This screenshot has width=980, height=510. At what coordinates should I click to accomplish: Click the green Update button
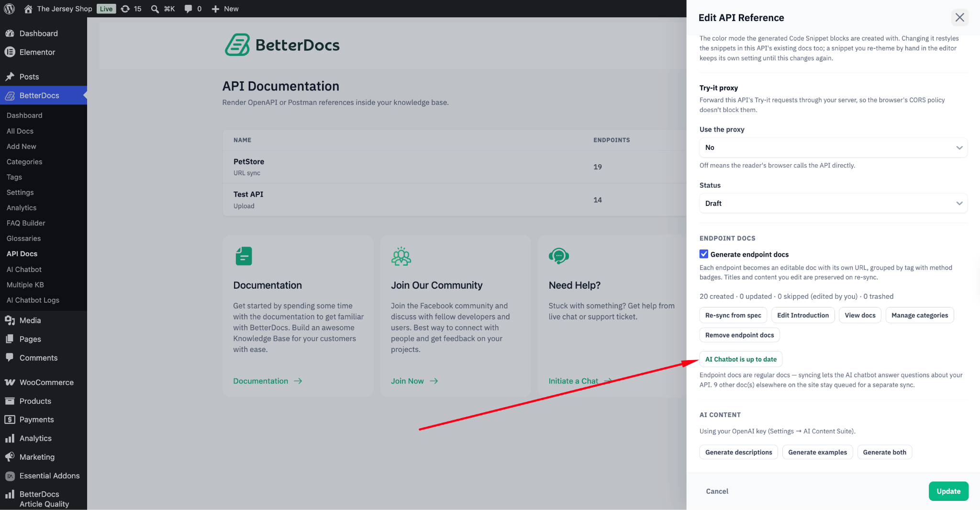point(948,491)
